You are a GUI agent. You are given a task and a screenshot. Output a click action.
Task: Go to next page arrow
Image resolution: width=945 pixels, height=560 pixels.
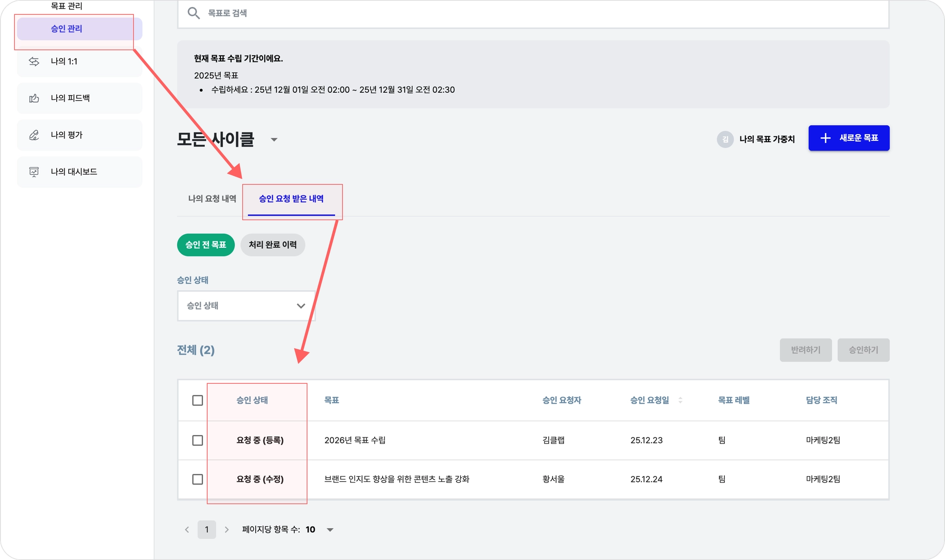tap(227, 530)
